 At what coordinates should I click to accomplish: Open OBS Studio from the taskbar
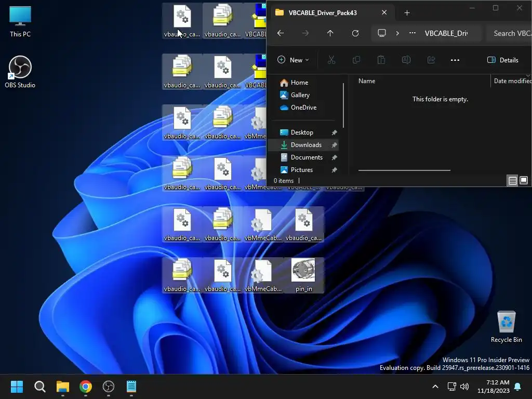click(x=109, y=387)
